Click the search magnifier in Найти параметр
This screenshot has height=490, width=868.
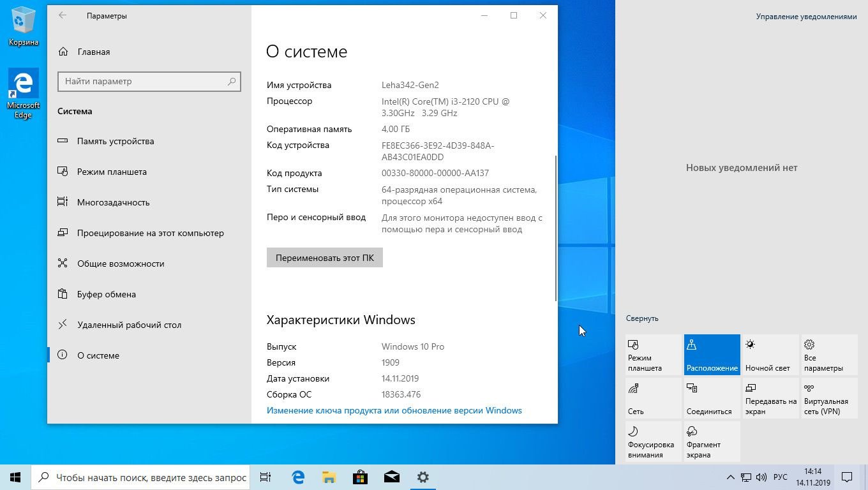232,82
